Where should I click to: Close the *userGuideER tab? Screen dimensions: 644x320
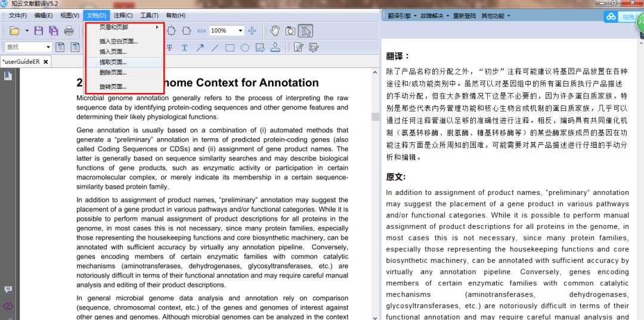(45, 62)
